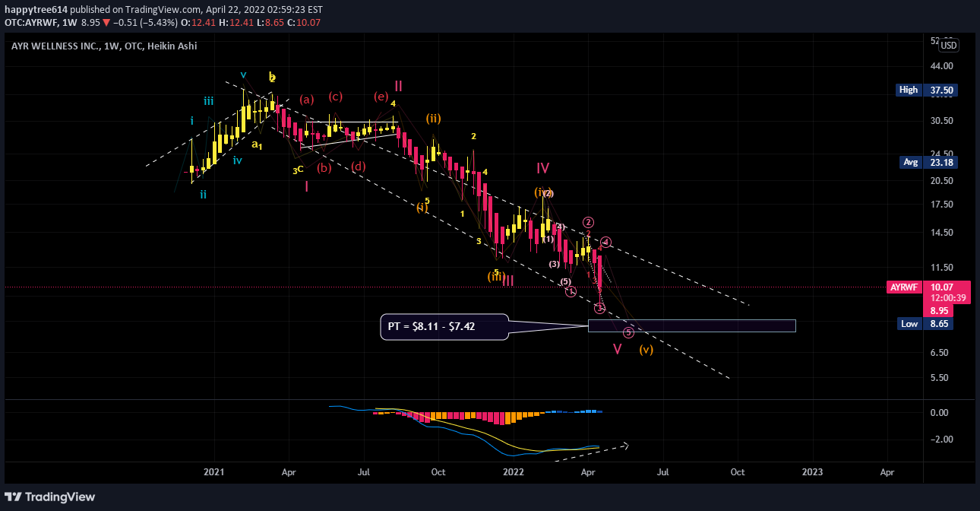The width and height of the screenshot is (980, 511).
Task: Select the red (d) wave label
Action: point(359,166)
